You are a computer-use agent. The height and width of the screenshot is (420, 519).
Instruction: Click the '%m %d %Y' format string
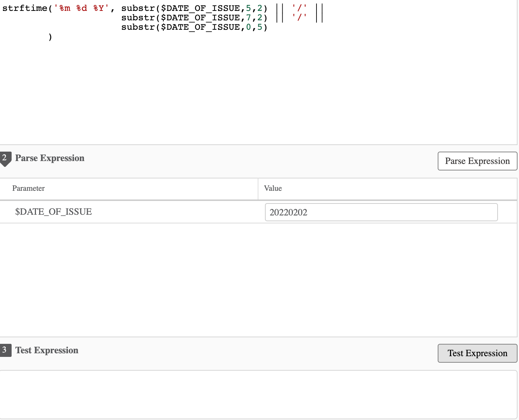pos(82,8)
